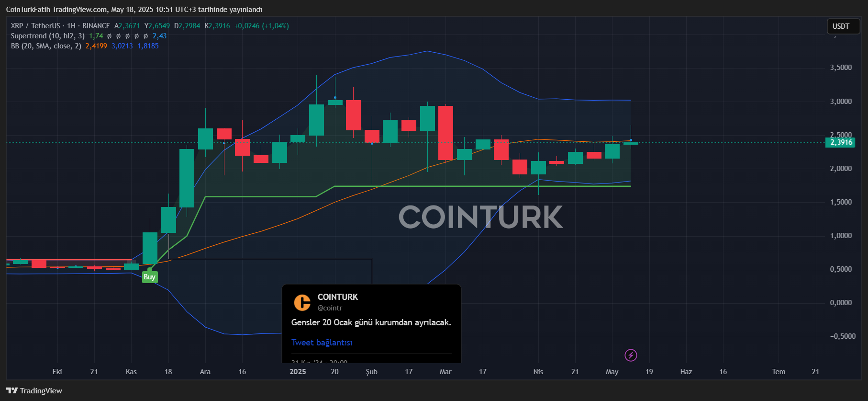The height and width of the screenshot is (401, 868).
Task: Click the Supertrend value 2,43
Action: click(160, 36)
